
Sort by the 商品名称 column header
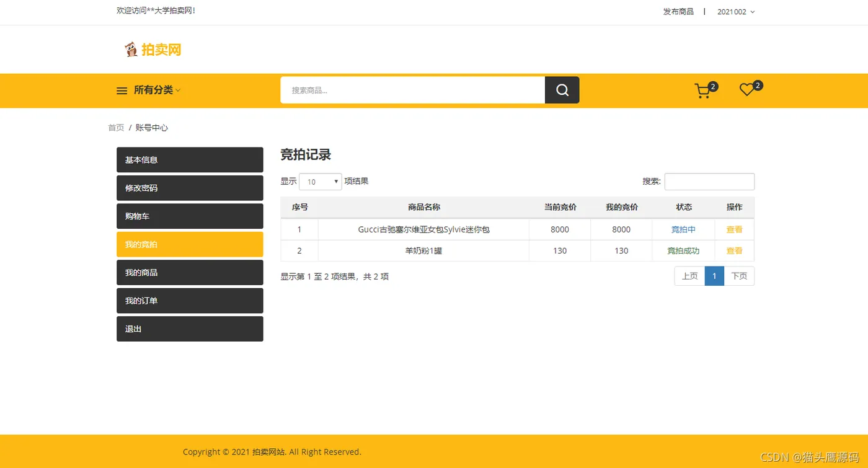tap(424, 207)
